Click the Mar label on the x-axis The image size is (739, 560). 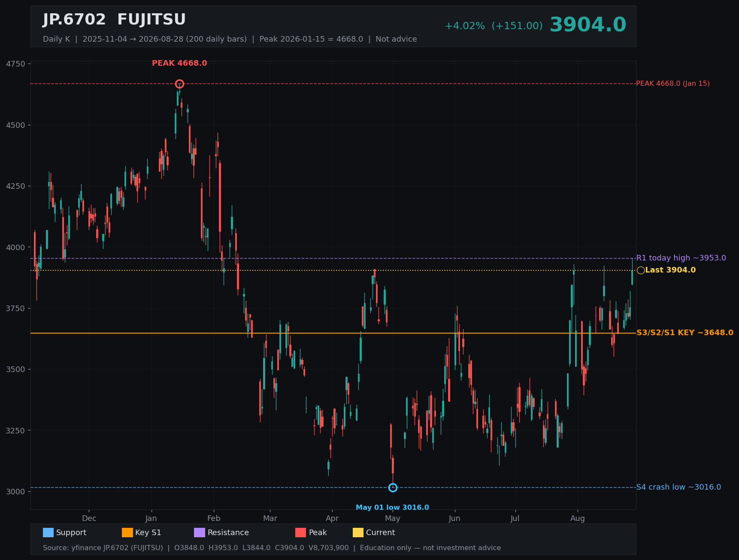coord(270,518)
